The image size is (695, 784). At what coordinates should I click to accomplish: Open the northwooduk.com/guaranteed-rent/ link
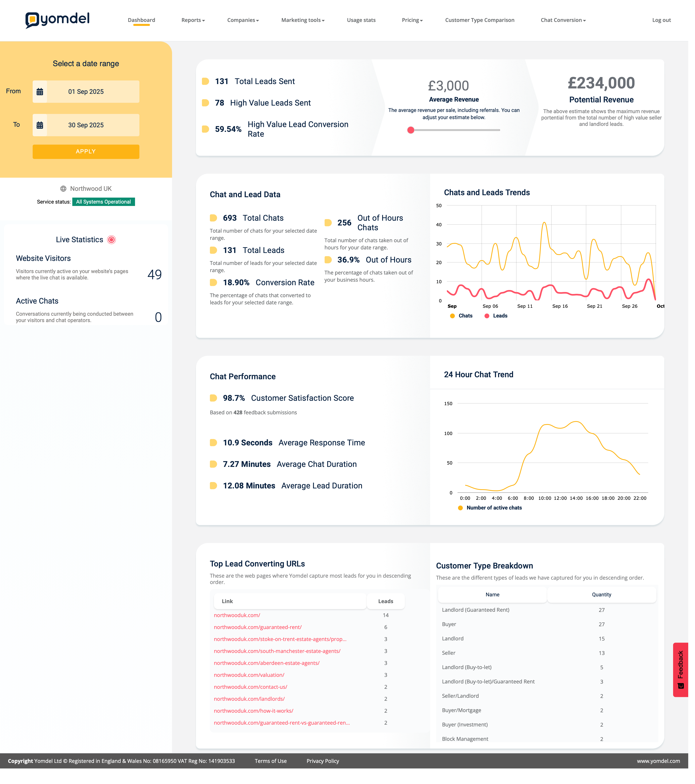258,627
